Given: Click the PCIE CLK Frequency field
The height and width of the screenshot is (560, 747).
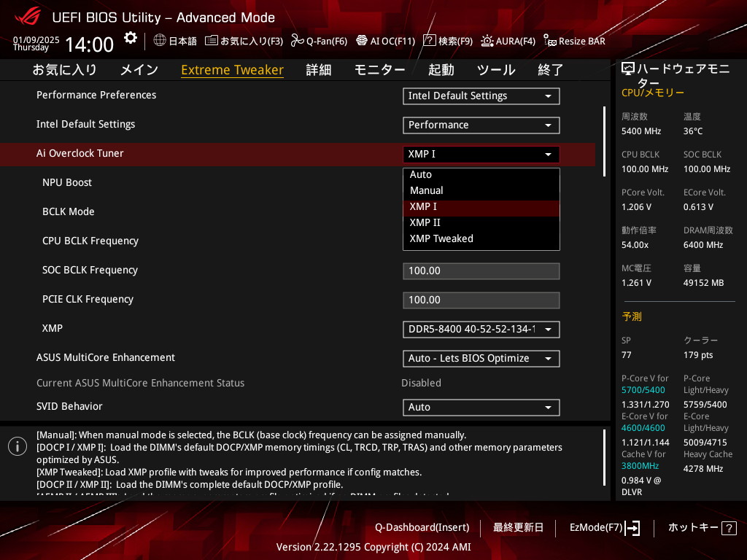Looking at the screenshot, I should click(x=481, y=300).
